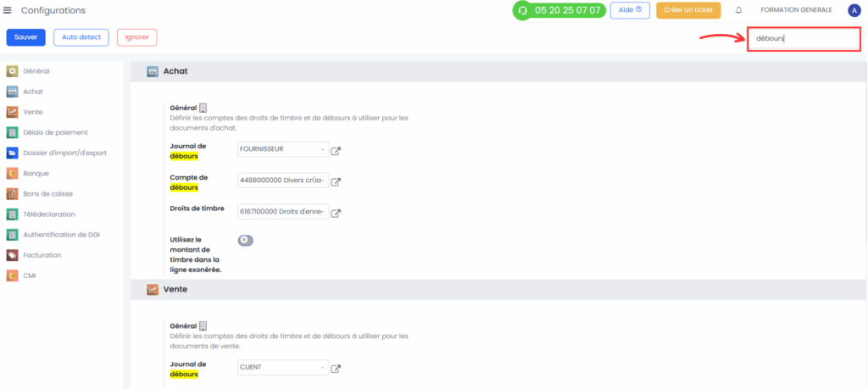
Task: Click the Créer un ticket button
Action: point(688,10)
